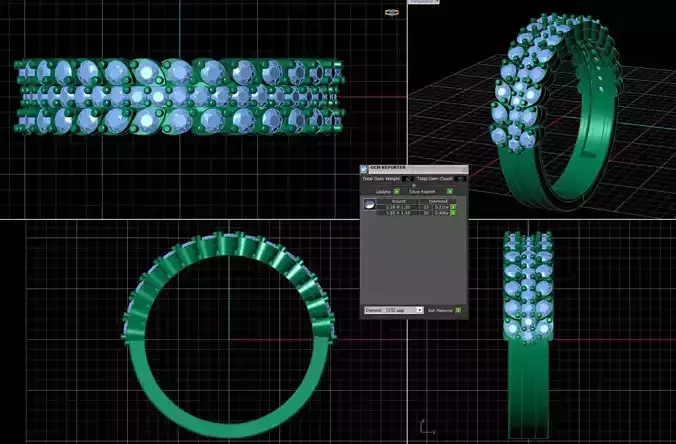676x444 pixels.
Task: Click the axis indicator icon in the front viewport
Action: click(x=427, y=427)
